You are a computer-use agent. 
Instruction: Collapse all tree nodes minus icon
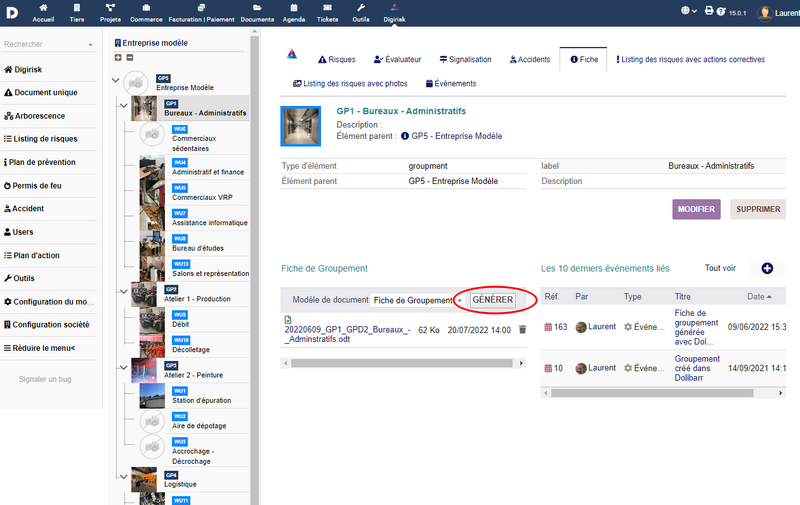(x=130, y=58)
